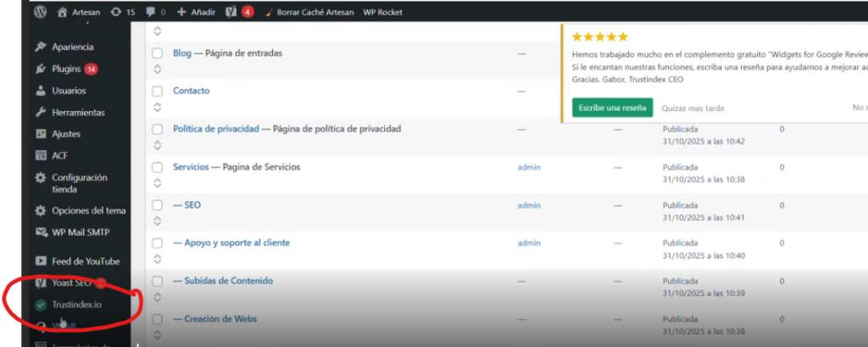Check the Servicios page row checkbox
This screenshot has width=868, height=347.
[x=157, y=167]
